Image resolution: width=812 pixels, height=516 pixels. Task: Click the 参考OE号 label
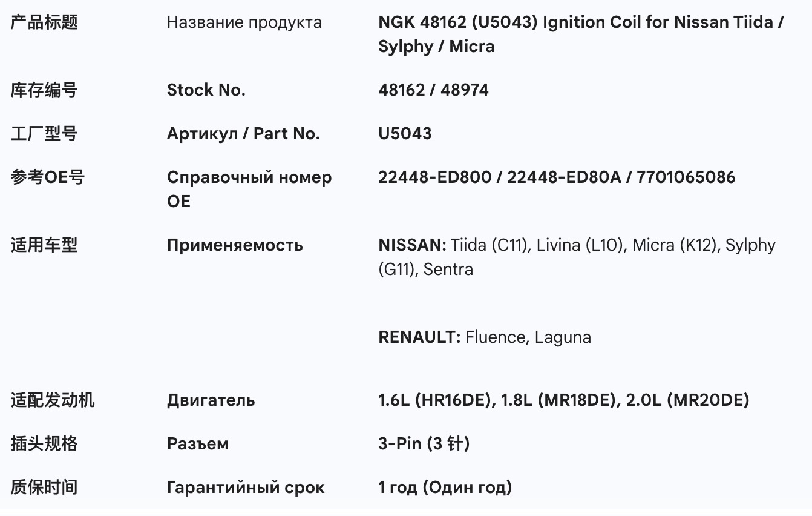(48, 177)
